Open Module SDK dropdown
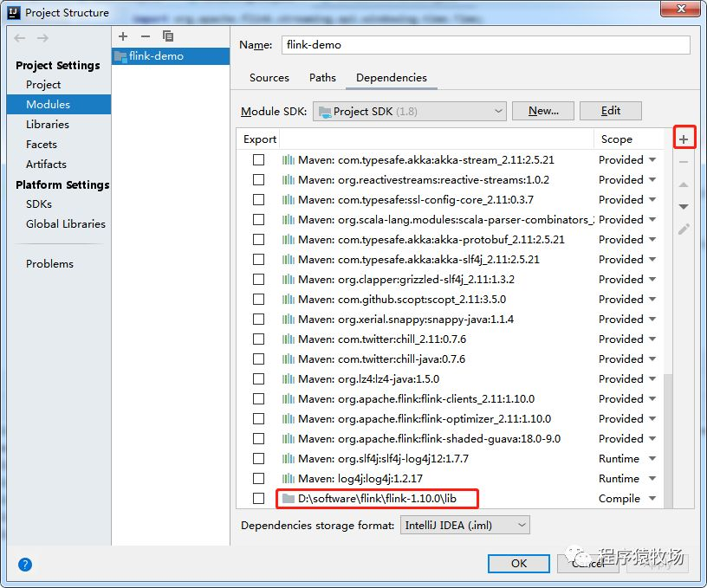 pyautogui.click(x=410, y=112)
